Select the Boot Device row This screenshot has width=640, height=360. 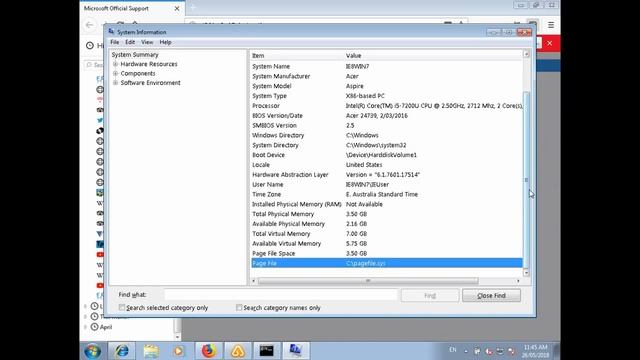tap(387, 155)
